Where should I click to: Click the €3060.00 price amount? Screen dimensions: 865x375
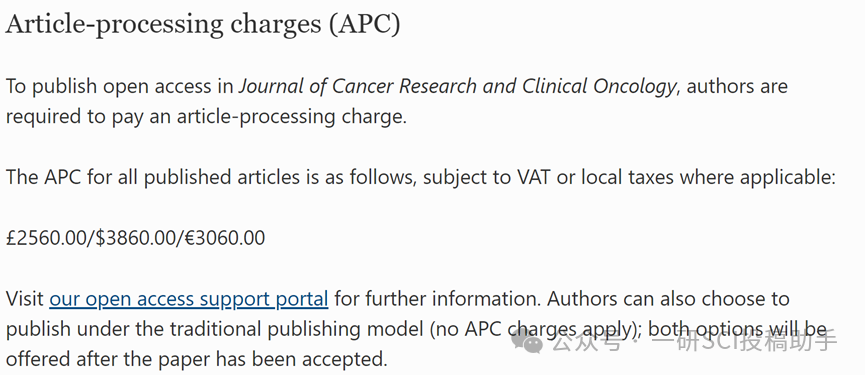click(224, 238)
